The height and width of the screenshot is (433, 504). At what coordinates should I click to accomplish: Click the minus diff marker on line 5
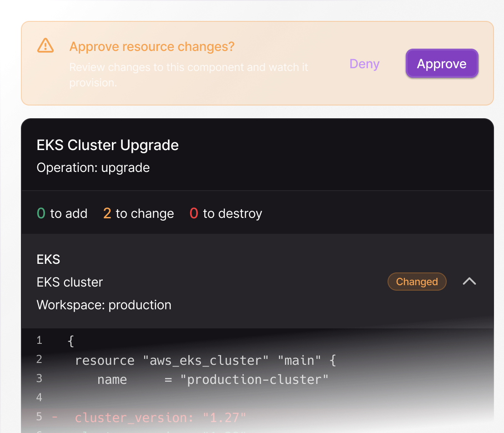coord(55,417)
